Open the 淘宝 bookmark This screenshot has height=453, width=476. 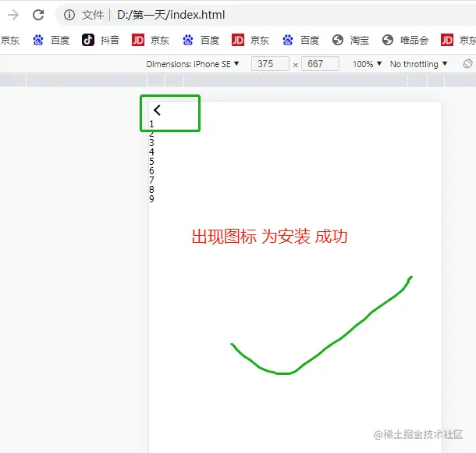point(350,40)
